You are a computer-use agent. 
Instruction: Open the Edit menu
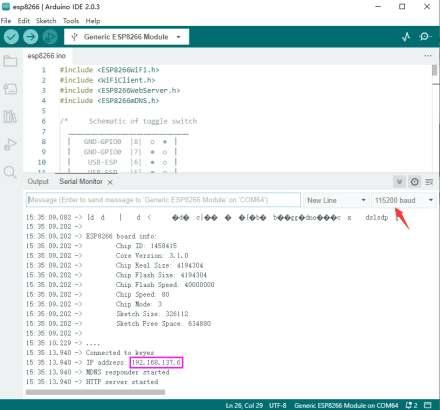pyautogui.click(x=24, y=21)
